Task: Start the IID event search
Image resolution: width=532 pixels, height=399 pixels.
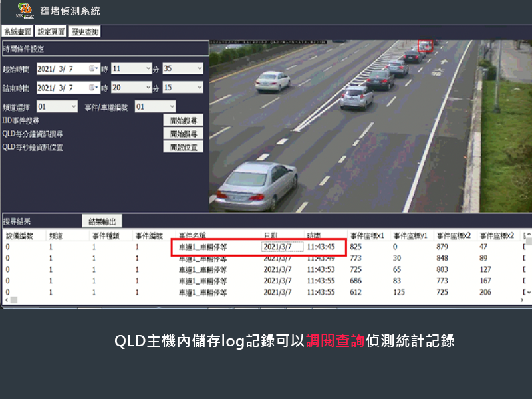Action: [x=183, y=120]
